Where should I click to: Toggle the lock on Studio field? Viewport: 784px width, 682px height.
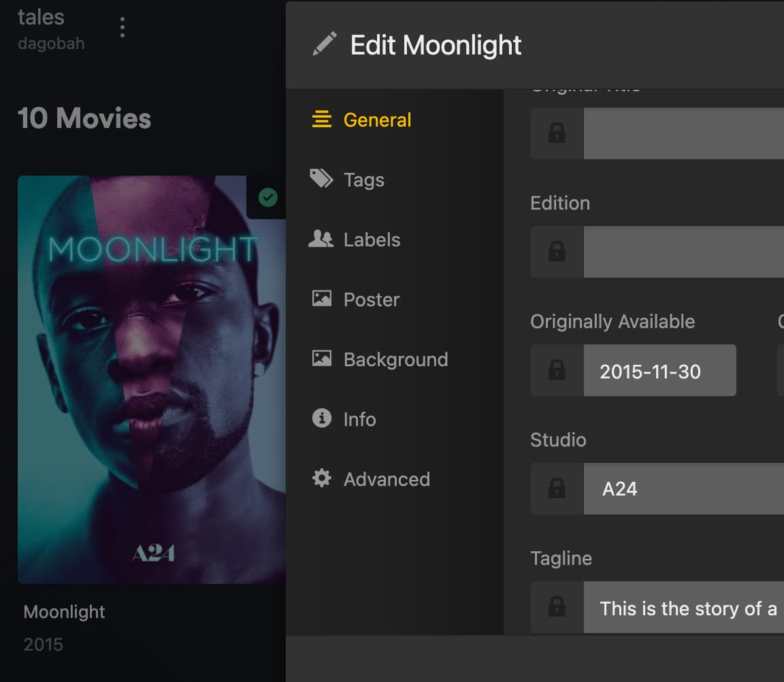click(x=557, y=489)
